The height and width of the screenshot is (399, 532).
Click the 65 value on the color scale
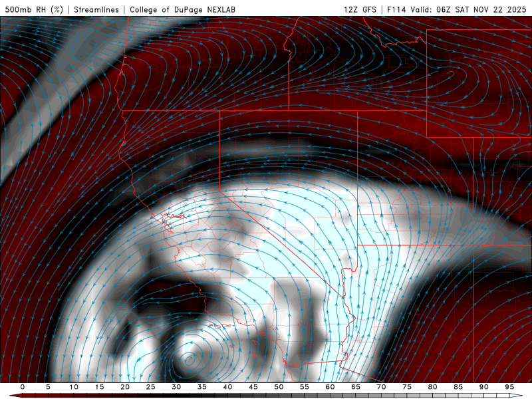(356, 387)
